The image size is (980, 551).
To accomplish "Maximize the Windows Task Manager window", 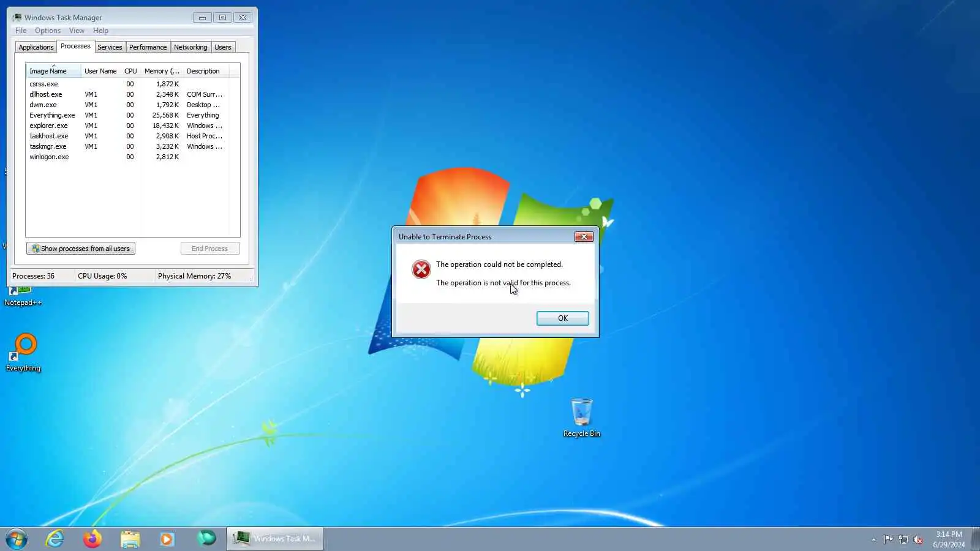I will pos(222,18).
